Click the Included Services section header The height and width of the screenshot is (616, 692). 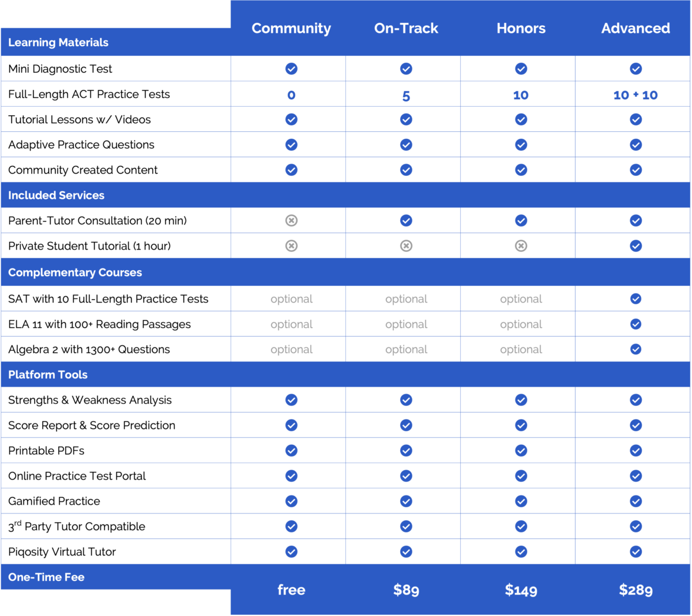click(57, 195)
